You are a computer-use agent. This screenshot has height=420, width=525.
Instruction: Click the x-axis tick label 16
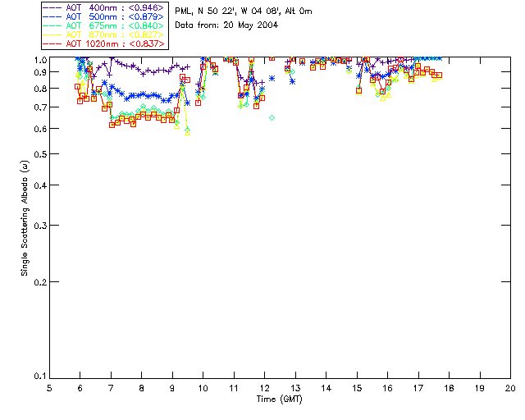tap(387, 388)
